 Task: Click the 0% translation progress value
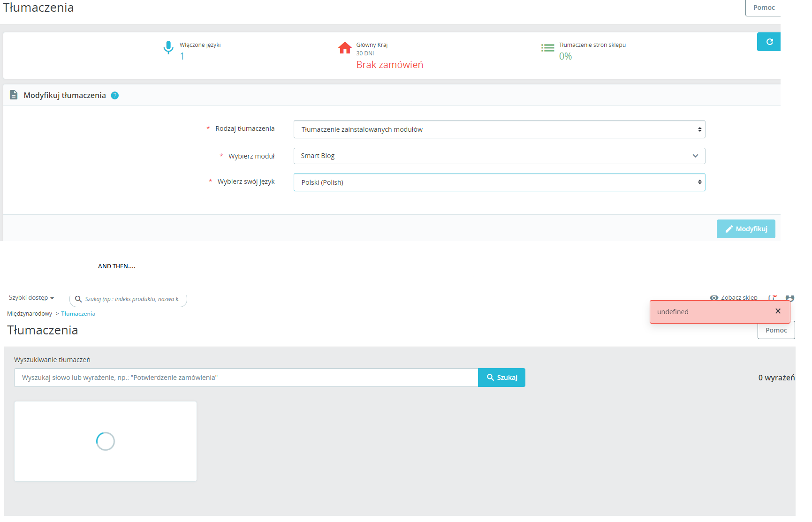565,56
